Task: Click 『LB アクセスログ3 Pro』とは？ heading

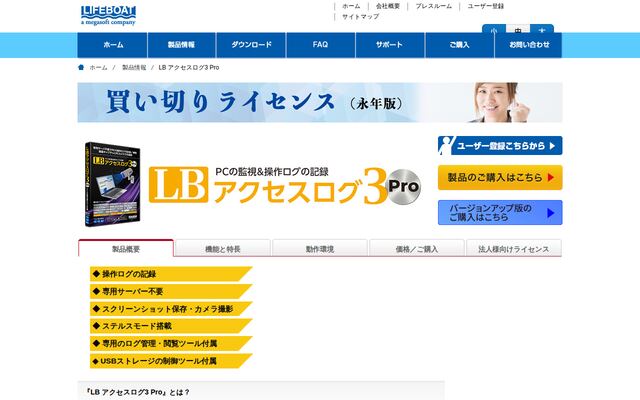Action: click(138, 392)
